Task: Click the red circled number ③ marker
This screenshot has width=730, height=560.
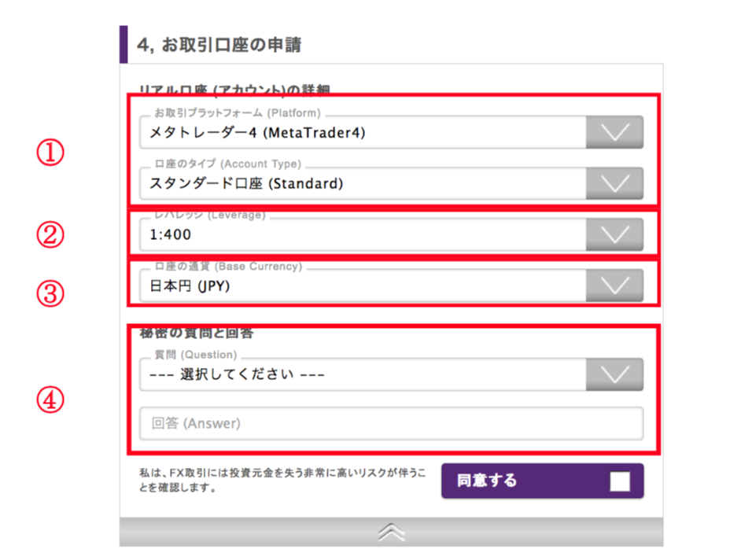Action: click(52, 293)
